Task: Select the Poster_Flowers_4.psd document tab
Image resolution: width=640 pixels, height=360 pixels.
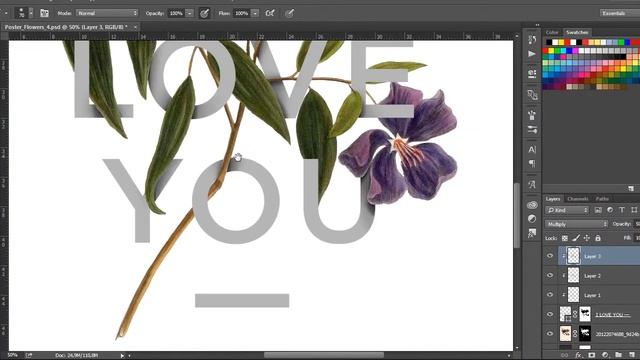Action: (x=66, y=27)
